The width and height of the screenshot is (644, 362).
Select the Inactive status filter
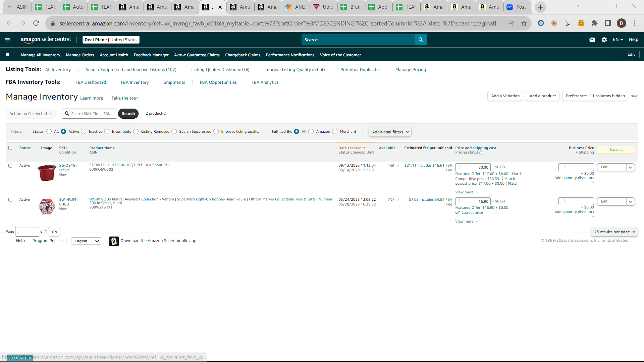pyautogui.click(x=84, y=131)
